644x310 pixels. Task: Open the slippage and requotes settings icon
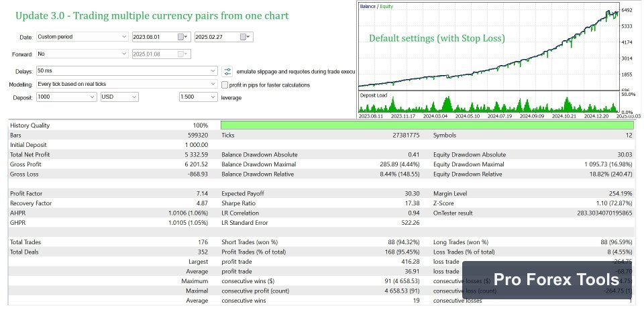point(227,71)
